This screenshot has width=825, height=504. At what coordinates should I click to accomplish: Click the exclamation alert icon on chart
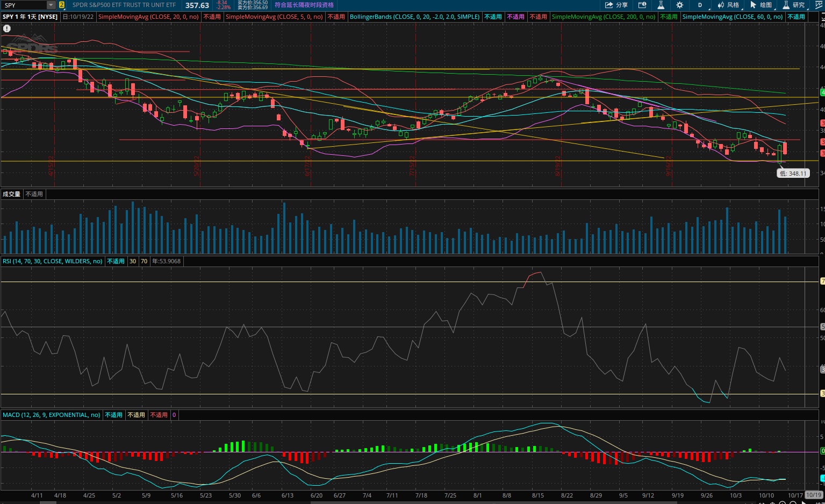coord(7,28)
